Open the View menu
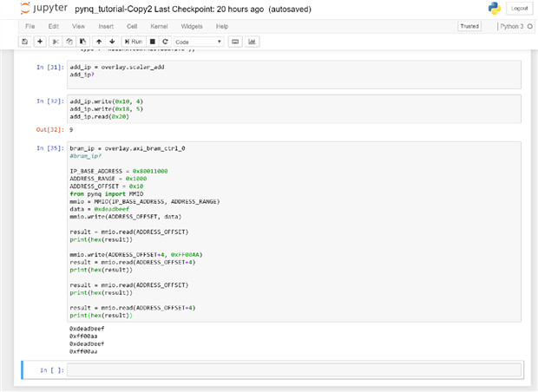The width and height of the screenshot is (538, 392). [78, 26]
